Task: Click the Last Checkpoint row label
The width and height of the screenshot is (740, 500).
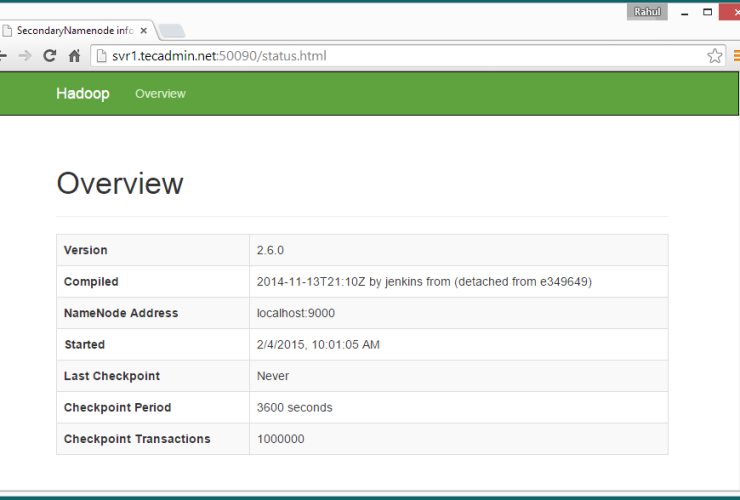Action: tap(112, 376)
